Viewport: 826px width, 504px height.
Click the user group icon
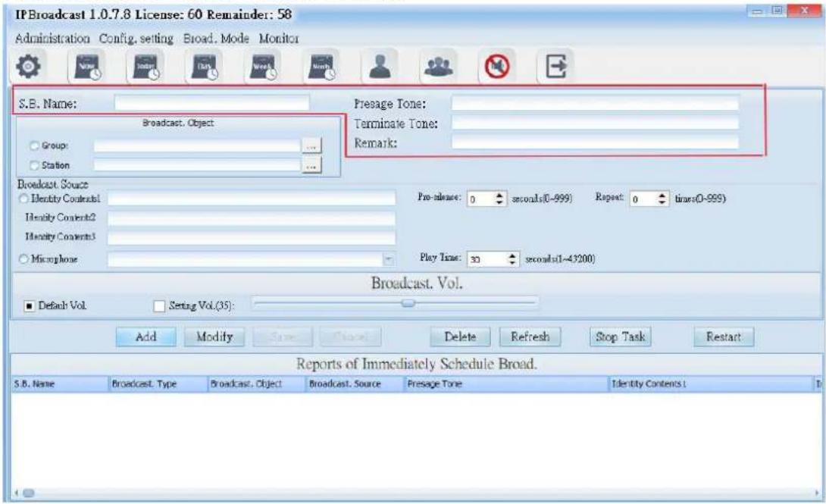(x=438, y=67)
